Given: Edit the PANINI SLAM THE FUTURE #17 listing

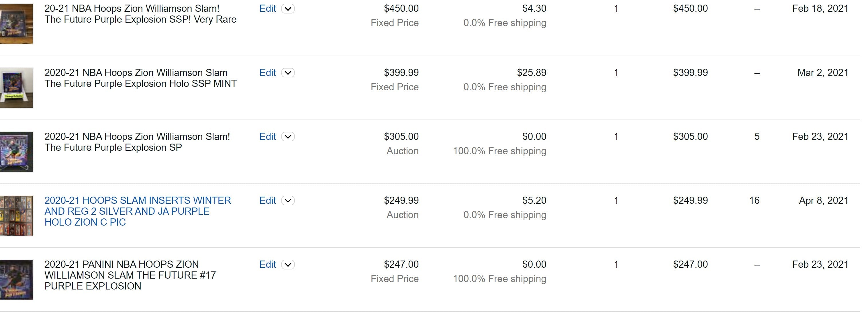Looking at the screenshot, I should coord(268,265).
